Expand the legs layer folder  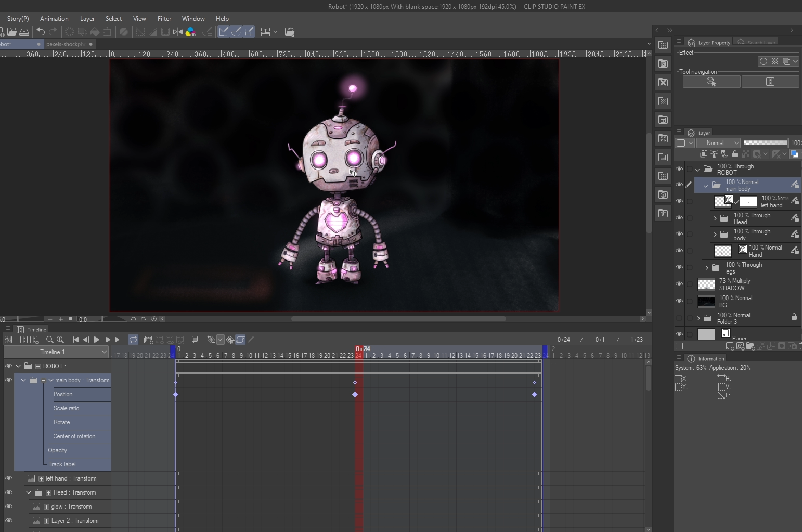click(707, 268)
